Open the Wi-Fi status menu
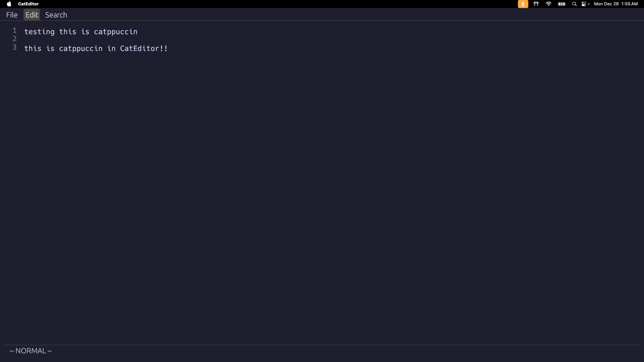Viewport: 644px width, 362px height. pyautogui.click(x=548, y=4)
